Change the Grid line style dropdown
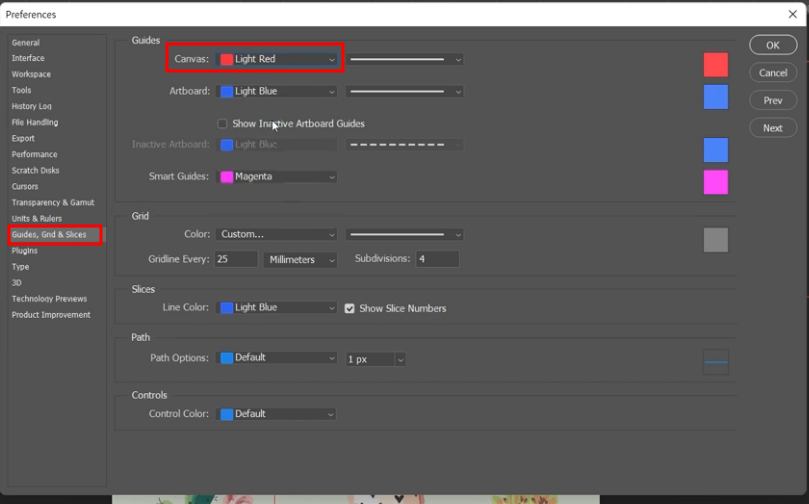This screenshot has width=809, height=504. [x=404, y=234]
